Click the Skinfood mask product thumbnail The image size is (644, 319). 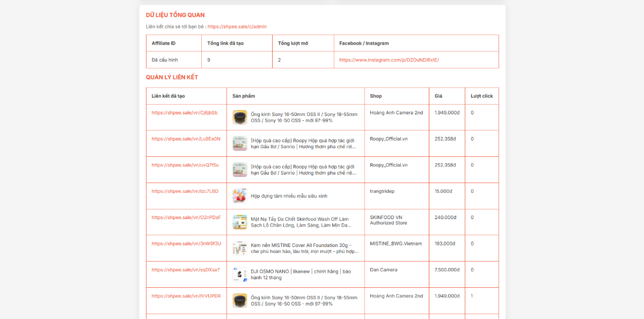point(240,222)
